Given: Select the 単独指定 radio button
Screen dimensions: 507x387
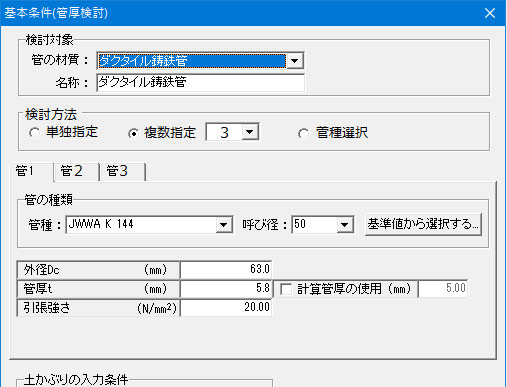Looking at the screenshot, I should coord(34,133).
